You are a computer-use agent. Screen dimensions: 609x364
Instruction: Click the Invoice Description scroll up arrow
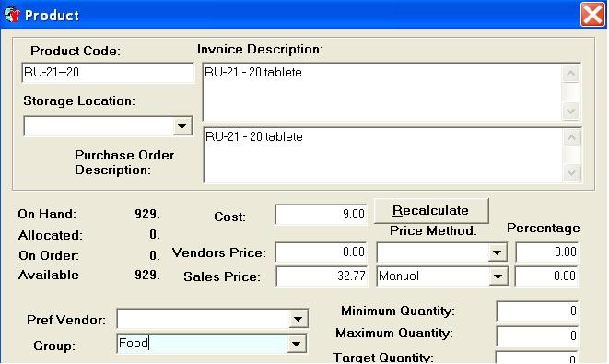point(571,74)
